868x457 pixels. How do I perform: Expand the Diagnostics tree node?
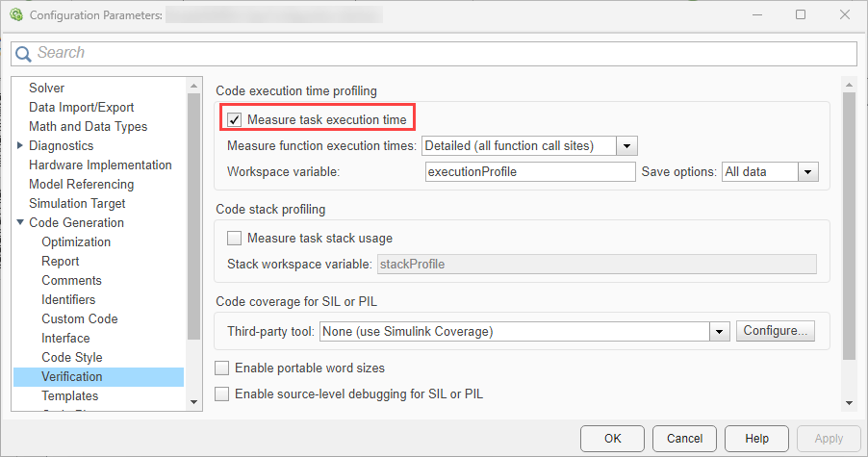click(21, 145)
